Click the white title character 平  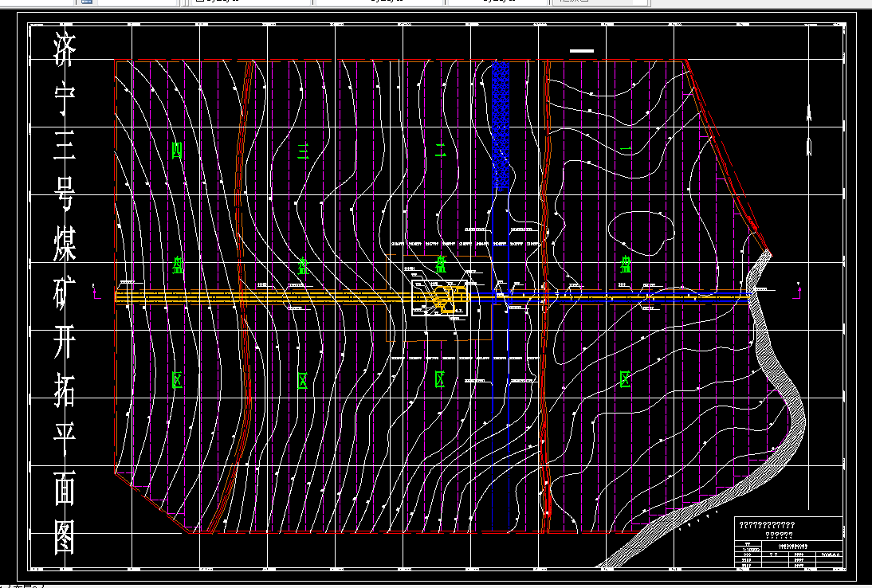65,439
